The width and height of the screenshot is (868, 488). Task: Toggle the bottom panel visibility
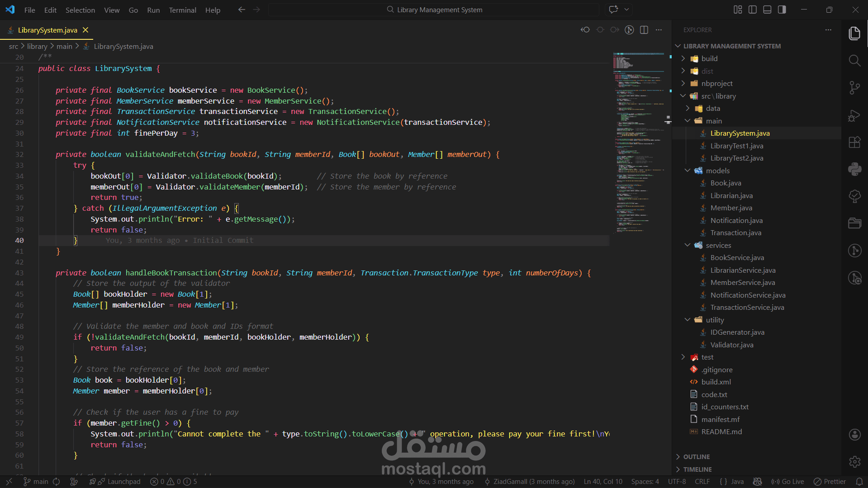[x=767, y=9]
